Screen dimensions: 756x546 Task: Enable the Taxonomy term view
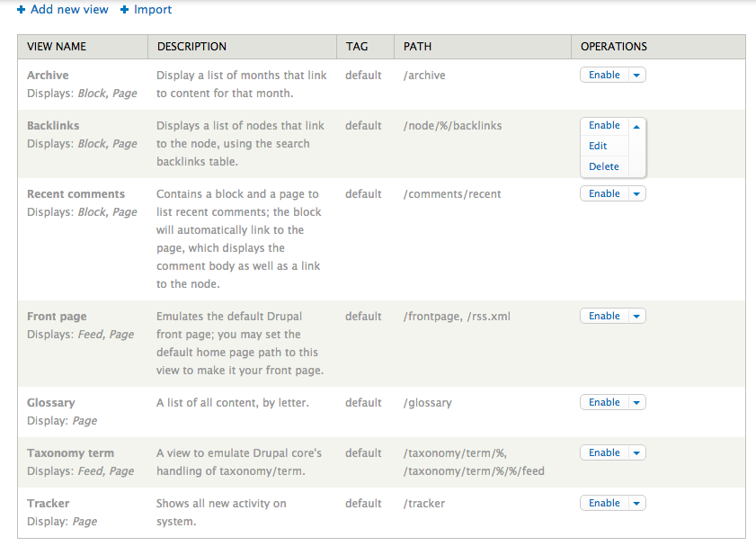point(604,453)
